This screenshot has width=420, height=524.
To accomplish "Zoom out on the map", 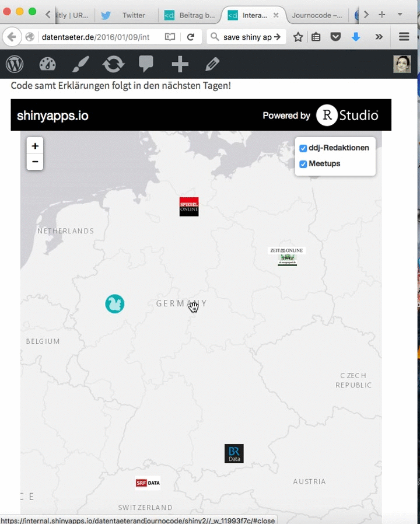I will click(x=35, y=162).
